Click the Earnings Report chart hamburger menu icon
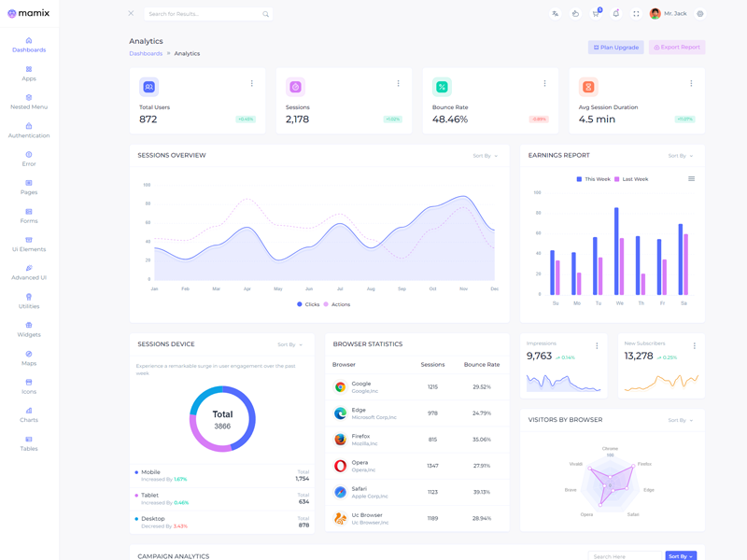The height and width of the screenshot is (560, 747). point(691,179)
